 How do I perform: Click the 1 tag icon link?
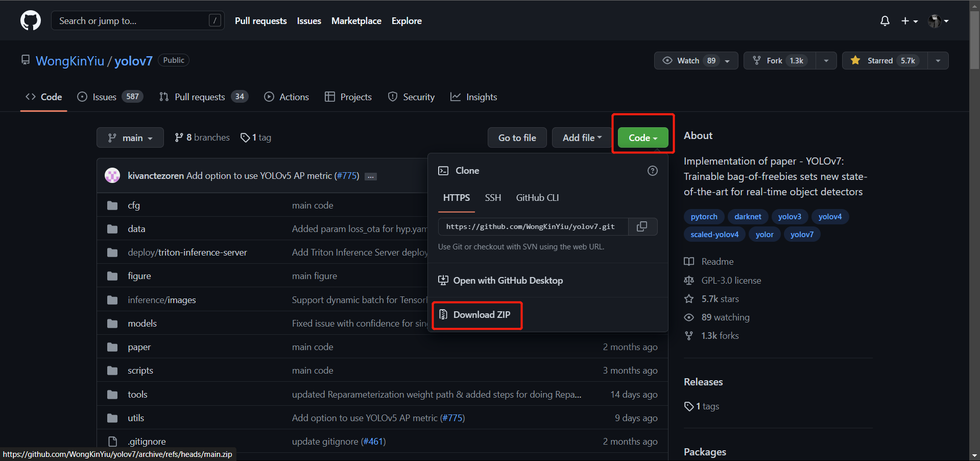(256, 137)
